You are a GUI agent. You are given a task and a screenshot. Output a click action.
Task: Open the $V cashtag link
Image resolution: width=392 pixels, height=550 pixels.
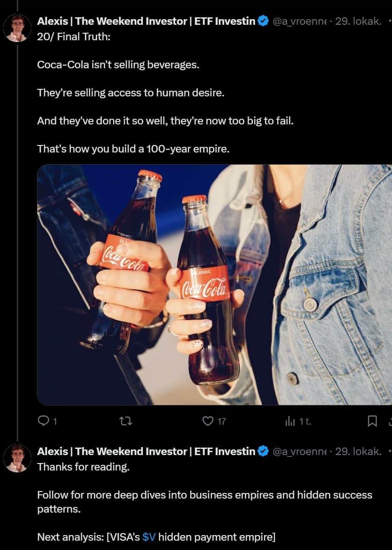[x=149, y=537]
